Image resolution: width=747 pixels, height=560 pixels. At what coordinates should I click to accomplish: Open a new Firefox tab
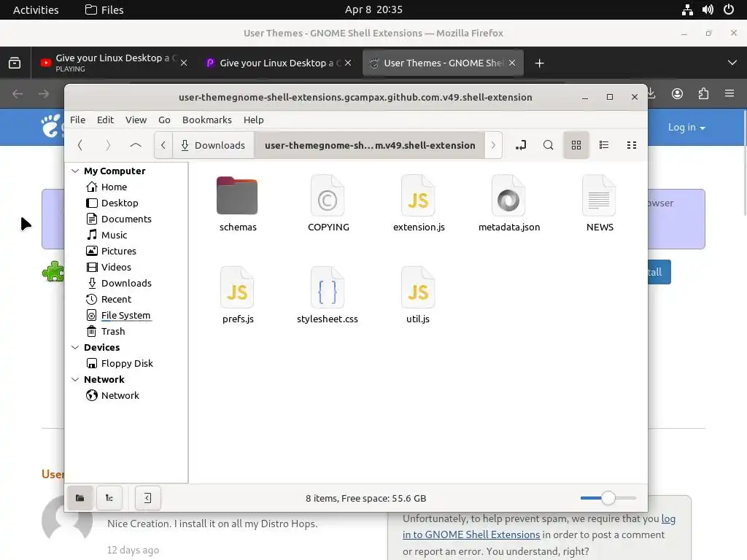[539, 63]
